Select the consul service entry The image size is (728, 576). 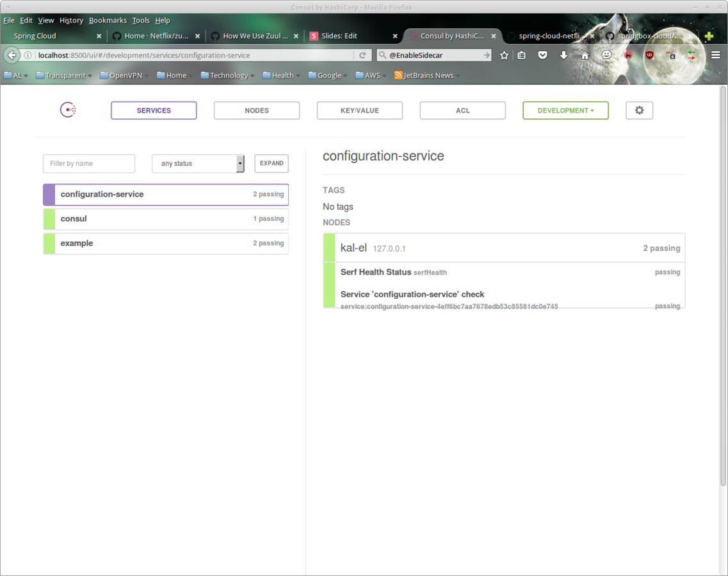point(166,219)
